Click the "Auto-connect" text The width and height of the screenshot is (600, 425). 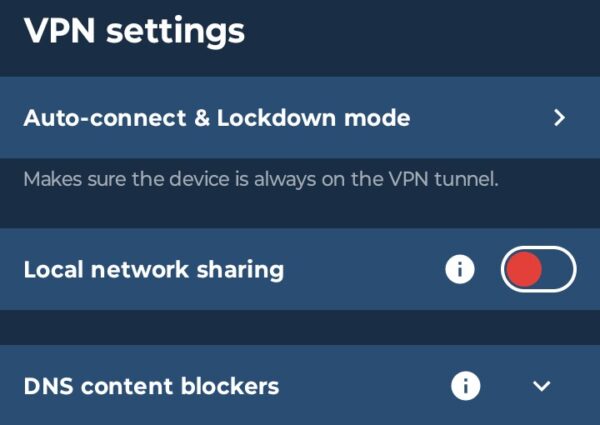click(88, 118)
